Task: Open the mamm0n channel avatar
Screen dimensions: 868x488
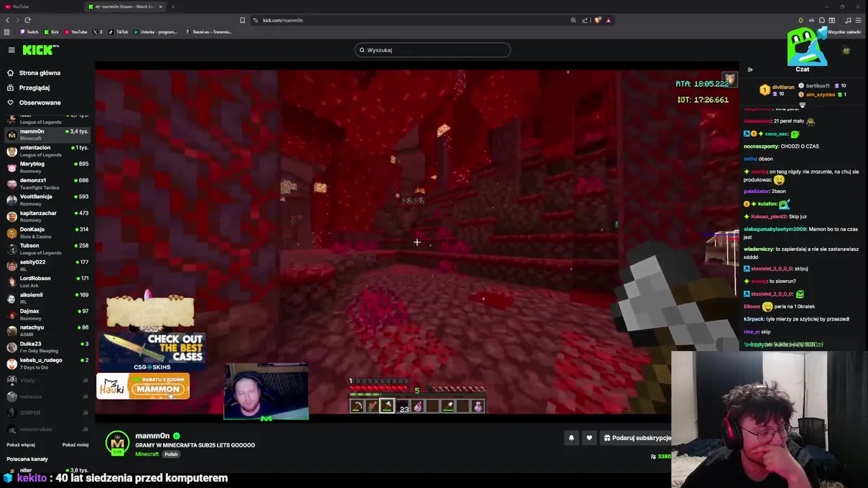Action: point(117,443)
